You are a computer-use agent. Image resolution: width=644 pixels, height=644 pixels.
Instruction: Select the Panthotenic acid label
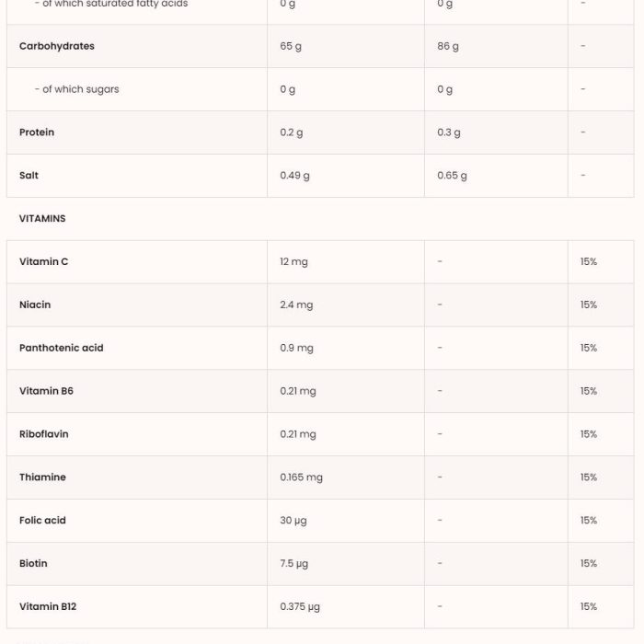62,348
